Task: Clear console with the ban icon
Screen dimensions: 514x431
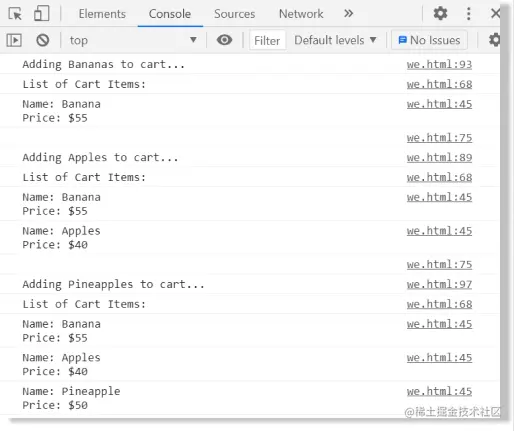Action: point(43,40)
